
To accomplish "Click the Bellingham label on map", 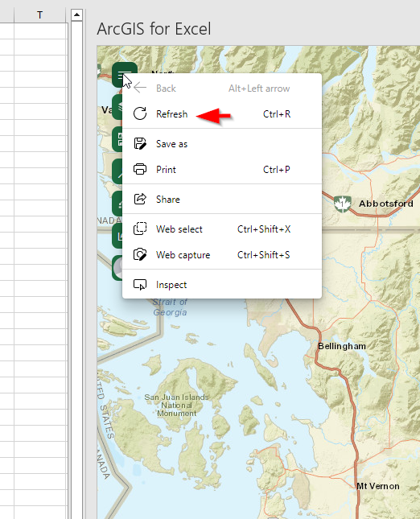I will click(342, 346).
